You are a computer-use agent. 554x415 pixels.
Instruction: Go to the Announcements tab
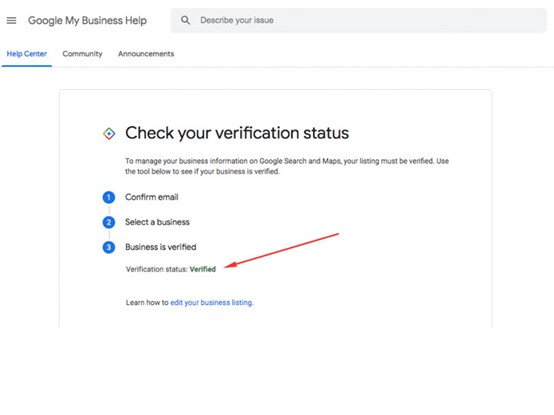(x=146, y=54)
